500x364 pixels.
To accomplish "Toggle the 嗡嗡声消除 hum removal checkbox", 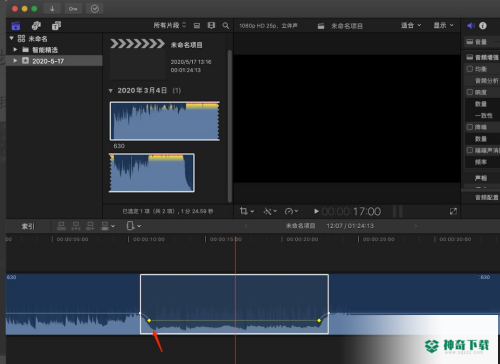I will (x=470, y=150).
